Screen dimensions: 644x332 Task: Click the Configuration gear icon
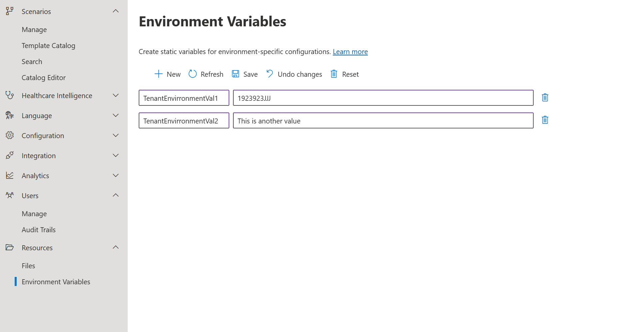click(10, 135)
